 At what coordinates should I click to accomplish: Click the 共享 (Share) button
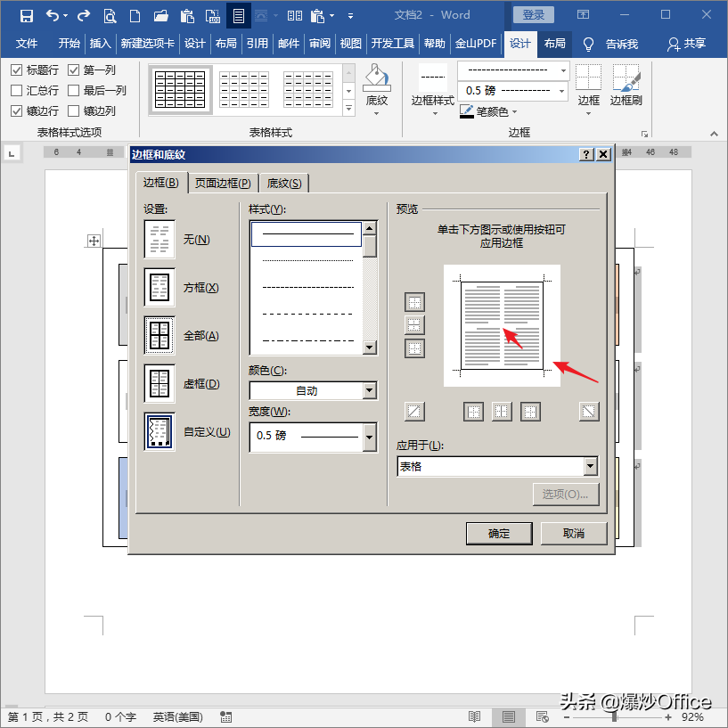686,44
